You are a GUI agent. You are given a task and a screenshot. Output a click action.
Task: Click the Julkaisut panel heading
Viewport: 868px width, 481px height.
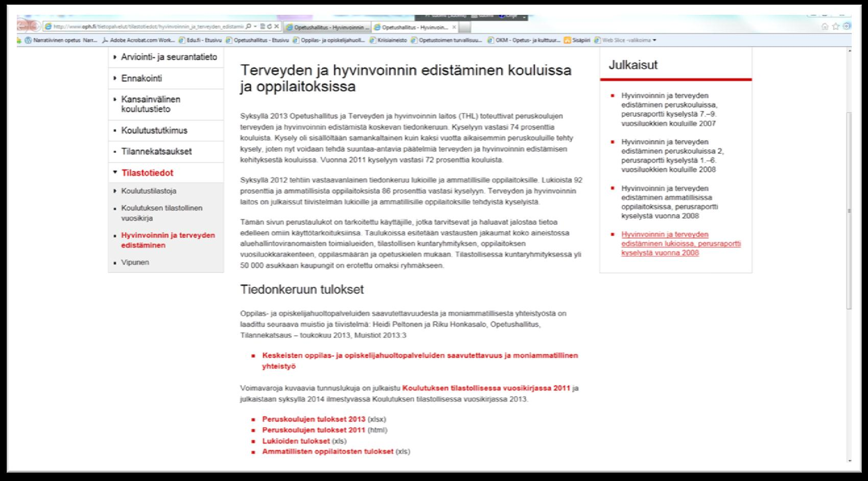click(633, 65)
